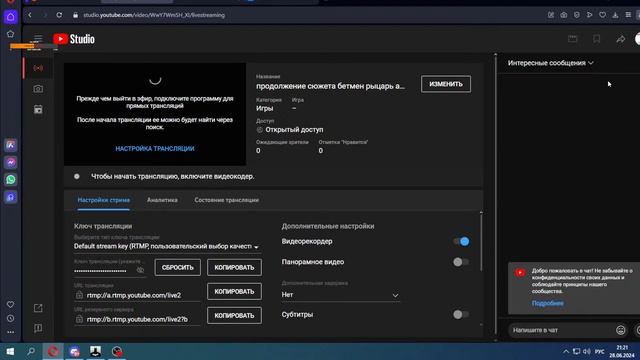Viewport: 640px width, 360px height.
Task: Open the Default stream key type dropdown
Action: [x=166, y=247]
